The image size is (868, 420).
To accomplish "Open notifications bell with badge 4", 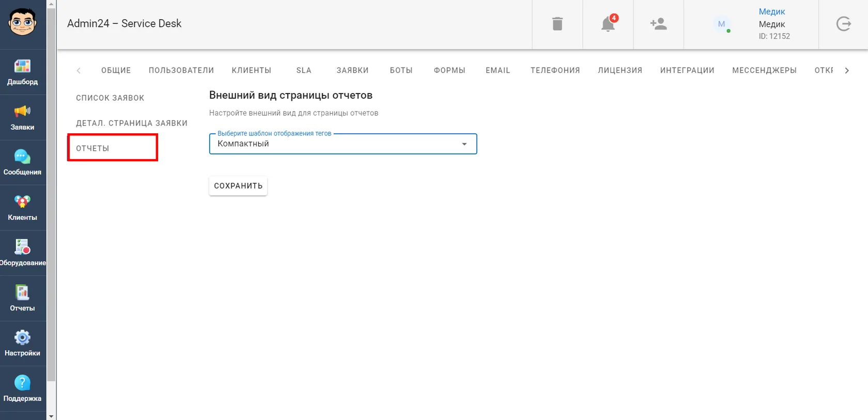I will coord(608,24).
